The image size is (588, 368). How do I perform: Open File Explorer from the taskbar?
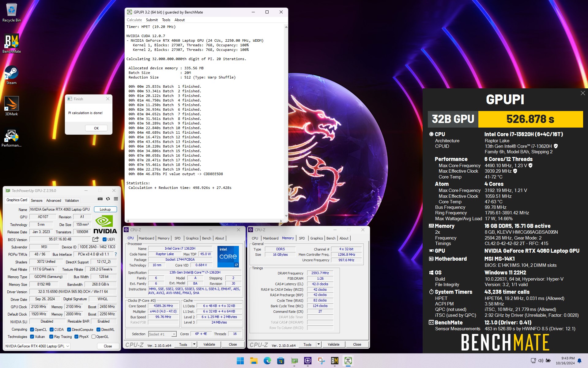254,361
